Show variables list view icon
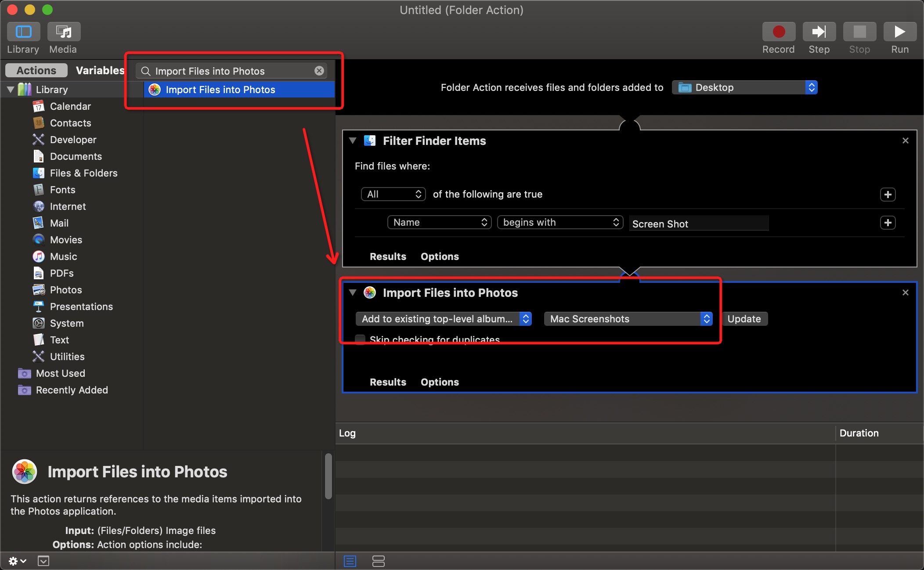 [x=378, y=561]
